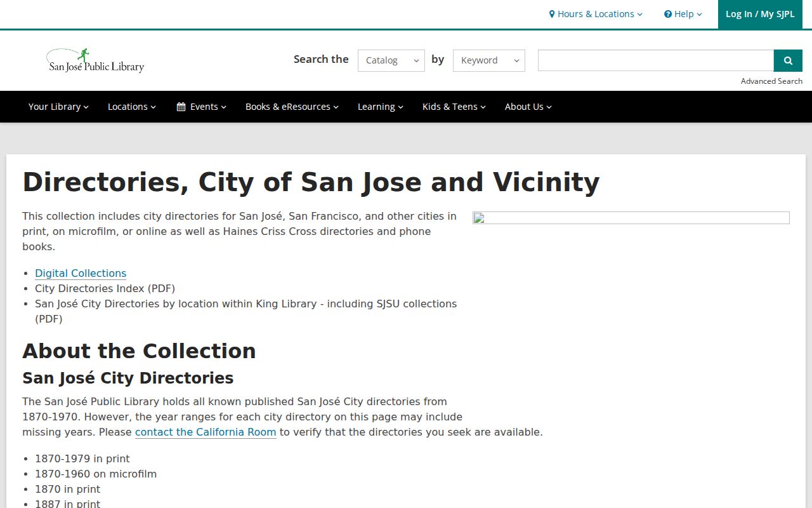Click the San José City Directories heading

tap(128, 378)
